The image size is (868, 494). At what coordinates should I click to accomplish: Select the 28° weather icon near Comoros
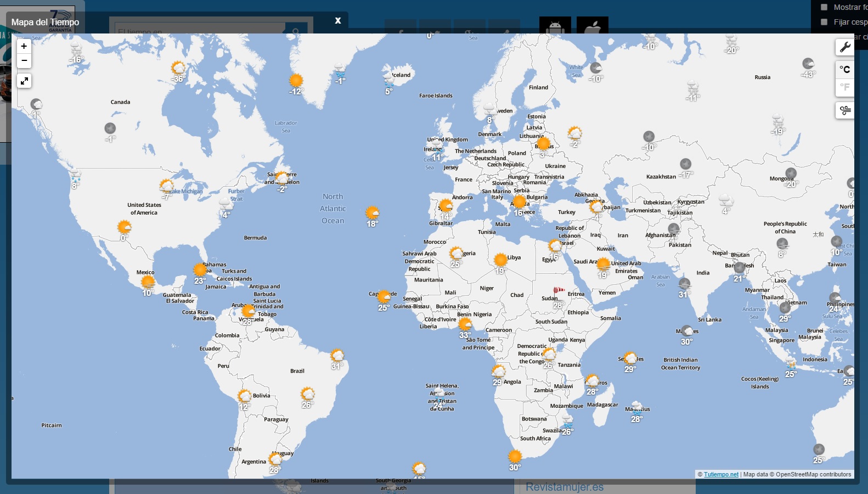click(x=592, y=380)
